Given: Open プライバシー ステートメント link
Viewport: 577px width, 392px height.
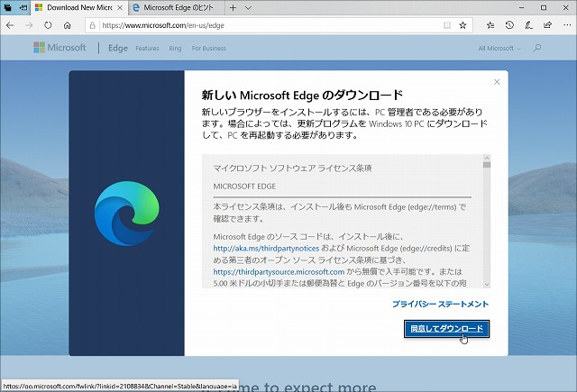Looking at the screenshot, I should point(440,305).
